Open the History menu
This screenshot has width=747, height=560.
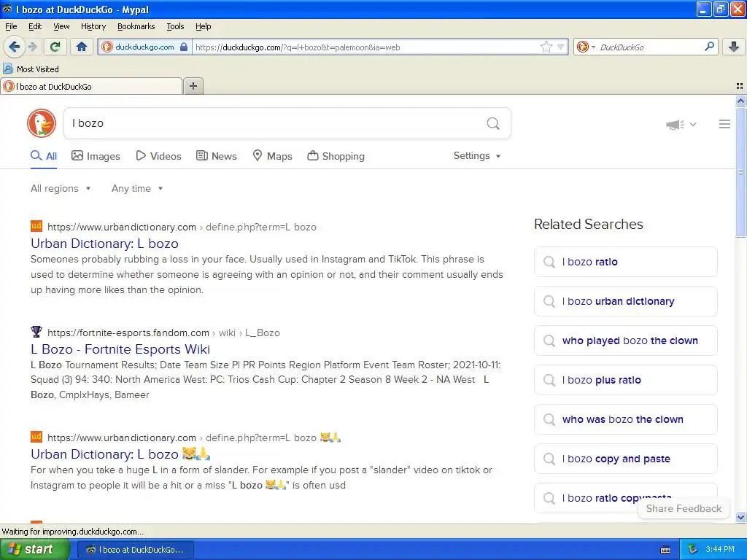coord(93,26)
